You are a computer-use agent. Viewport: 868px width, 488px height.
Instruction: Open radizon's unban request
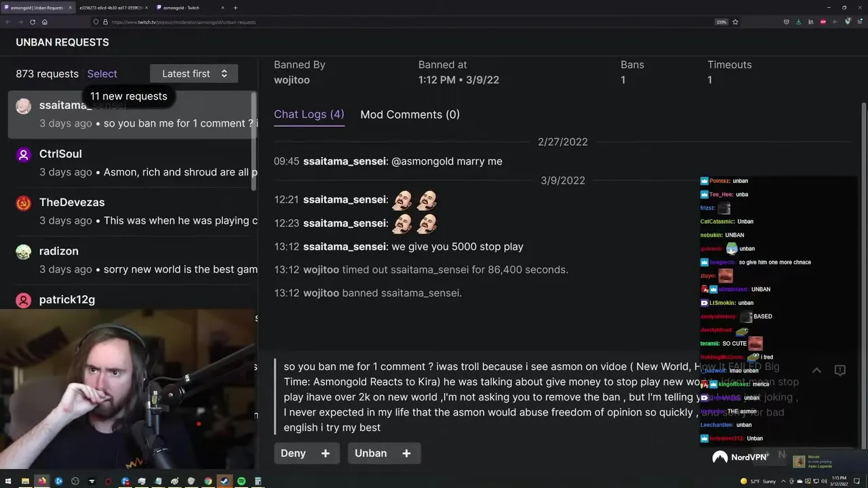[x=132, y=260]
